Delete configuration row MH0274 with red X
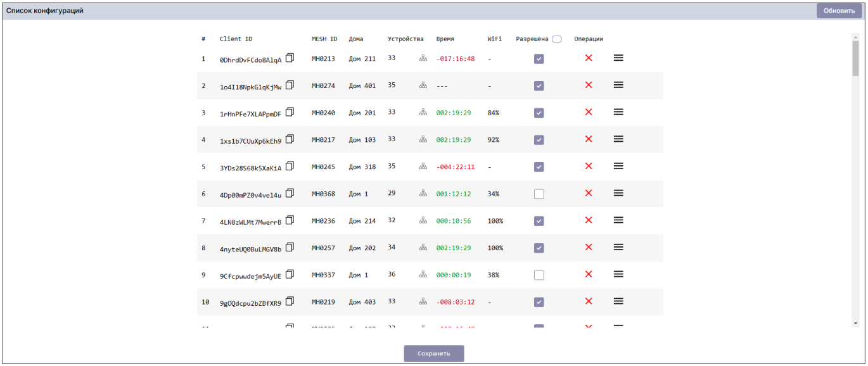Screen dimensions: 868x366 [x=589, y=85]
